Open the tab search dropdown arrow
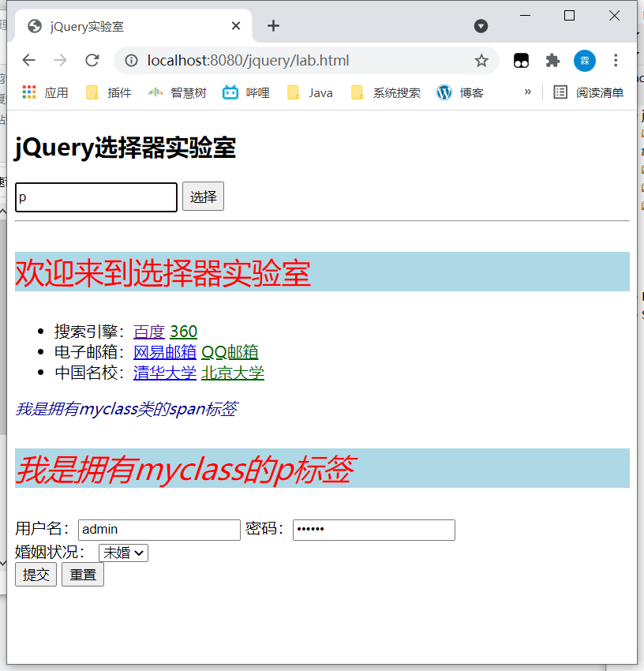The image size is (644, 671). tap(481, 26)
